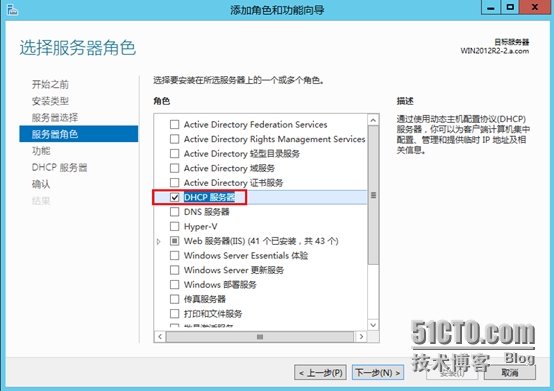The image size is (554, 391).
Task: Select the DHCP 服务器 role label
Action: (209, 197)
